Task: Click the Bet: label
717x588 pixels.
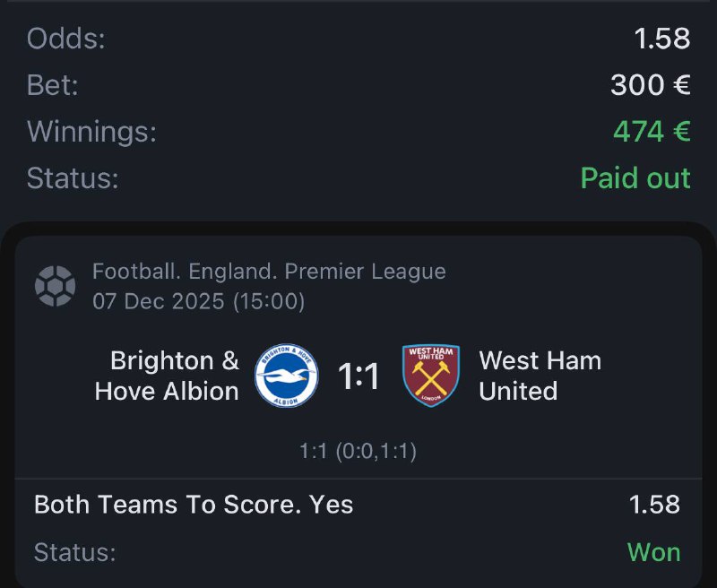Action: pyautogui.click(x=53, y=85)
